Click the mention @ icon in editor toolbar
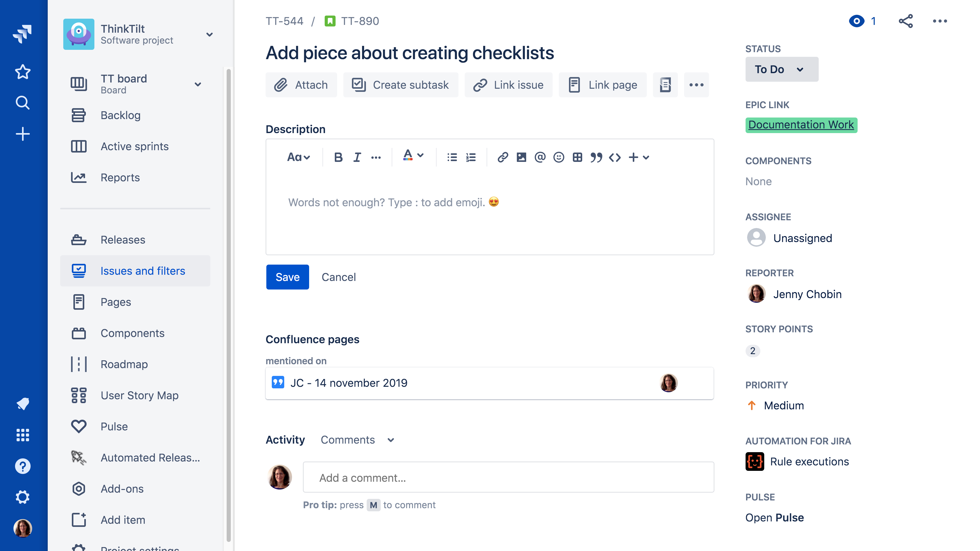 coord(540,157)
